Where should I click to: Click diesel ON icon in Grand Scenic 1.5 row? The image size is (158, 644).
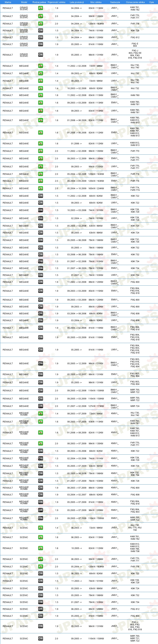(40, 31)
